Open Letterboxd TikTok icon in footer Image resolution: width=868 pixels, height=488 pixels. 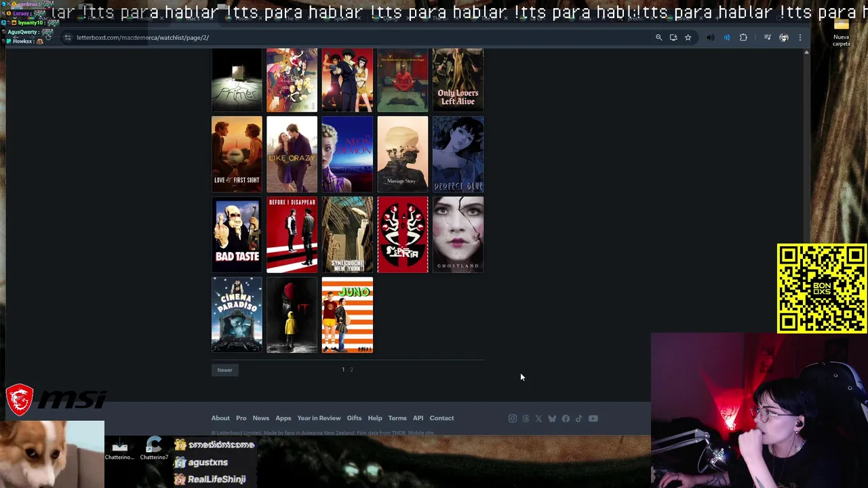[x=578, y=418]
